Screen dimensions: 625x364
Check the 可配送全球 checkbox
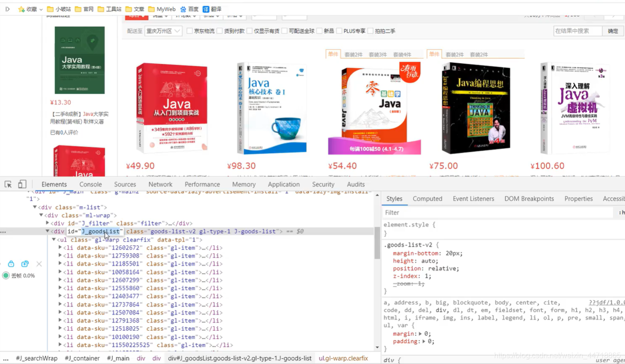pyautogui.click(x=284, y=31)
